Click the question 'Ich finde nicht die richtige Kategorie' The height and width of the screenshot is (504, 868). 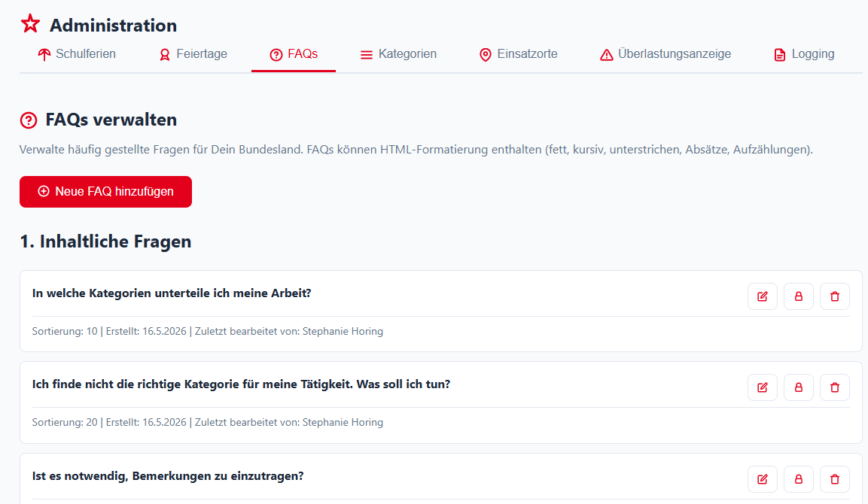pyautogui.click(x=242, y=384)
